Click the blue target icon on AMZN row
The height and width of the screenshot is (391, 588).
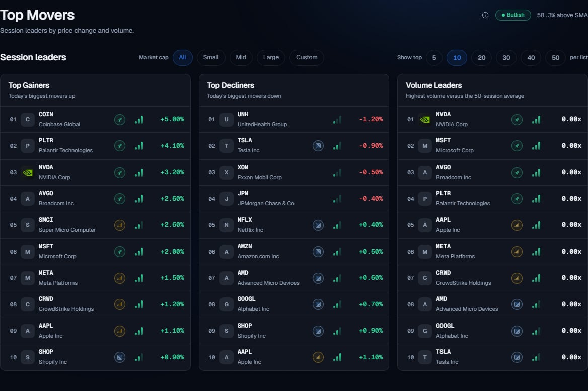coord(318,252)
